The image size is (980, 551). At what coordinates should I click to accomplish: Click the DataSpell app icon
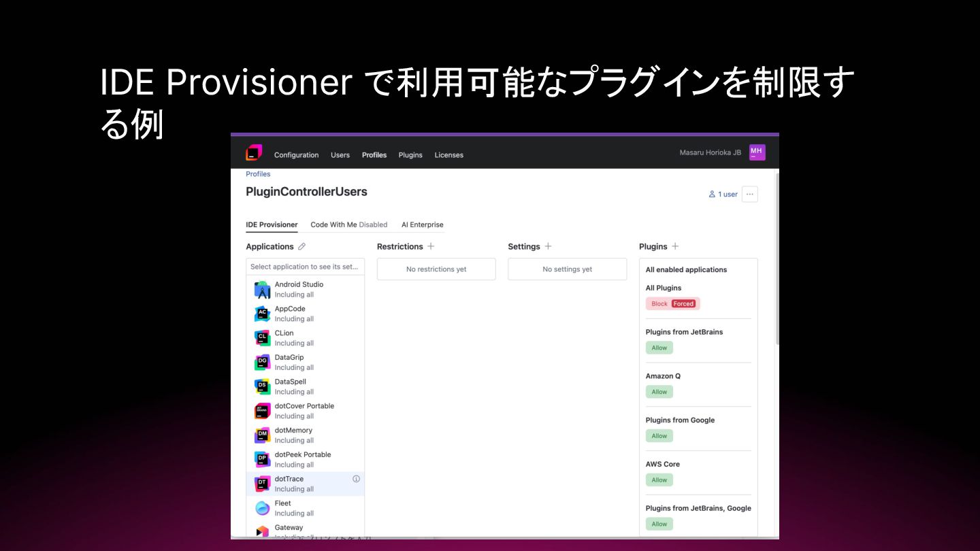262,386
